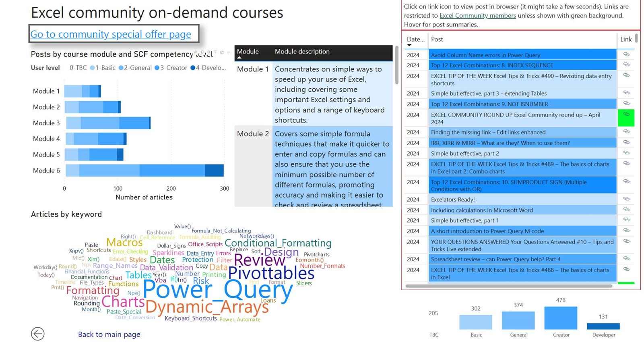Image resolution: width=644 pixels, height=343 pixels.
Task: Click the Module description column header
Action: [x=302, y=52]
